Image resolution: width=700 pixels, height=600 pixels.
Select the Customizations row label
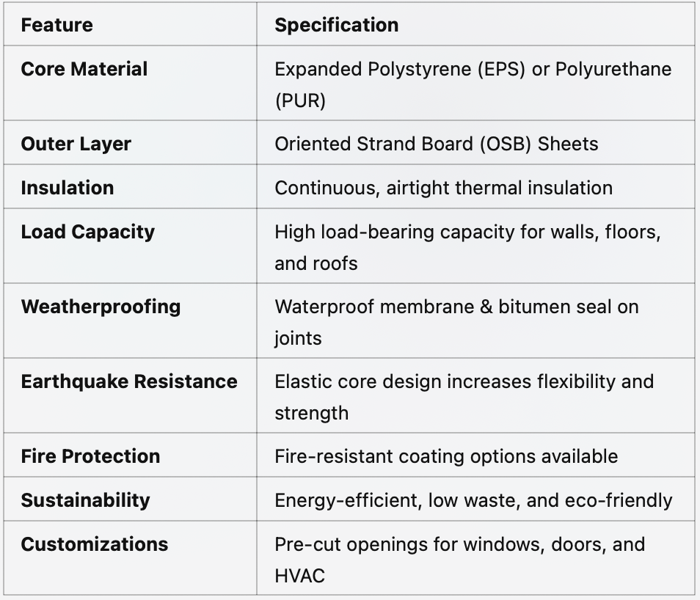[x=94, y=544]
